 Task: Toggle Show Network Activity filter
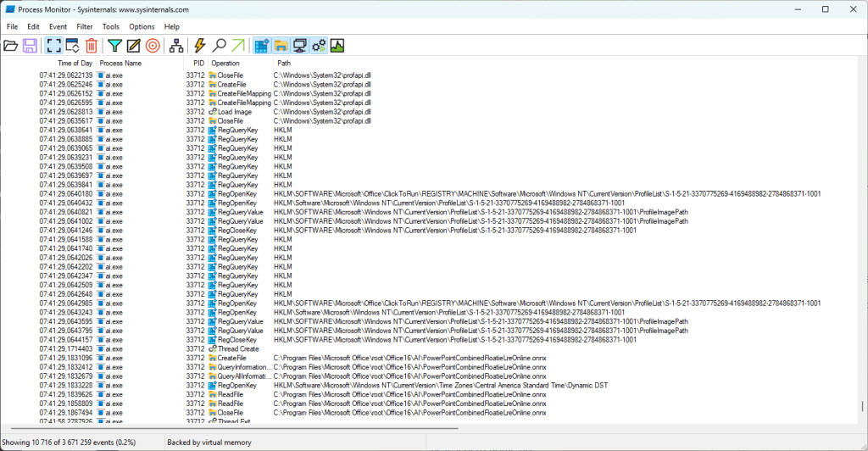[x=299, y=45]
